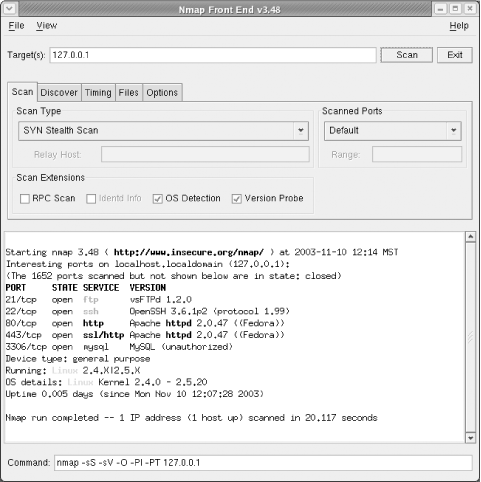Click the OS details Linux Kernel line

point(106,382)
